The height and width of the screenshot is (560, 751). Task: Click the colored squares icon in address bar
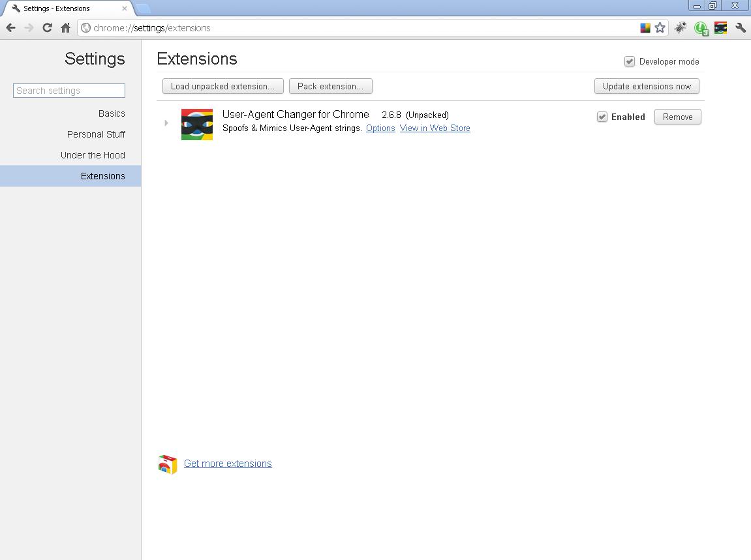coord(645,28)
